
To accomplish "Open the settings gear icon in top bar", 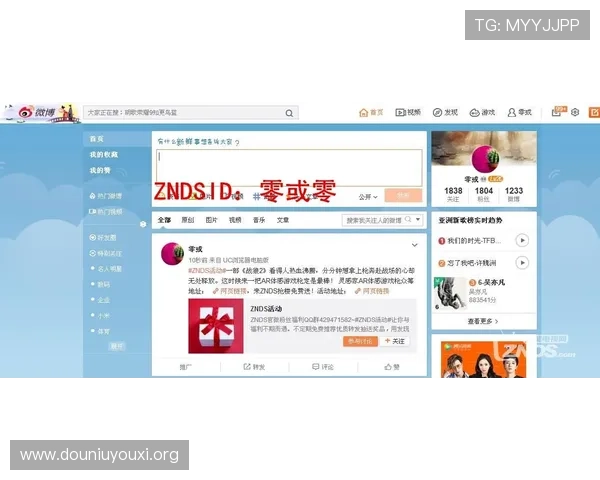I will pos(575,112).
